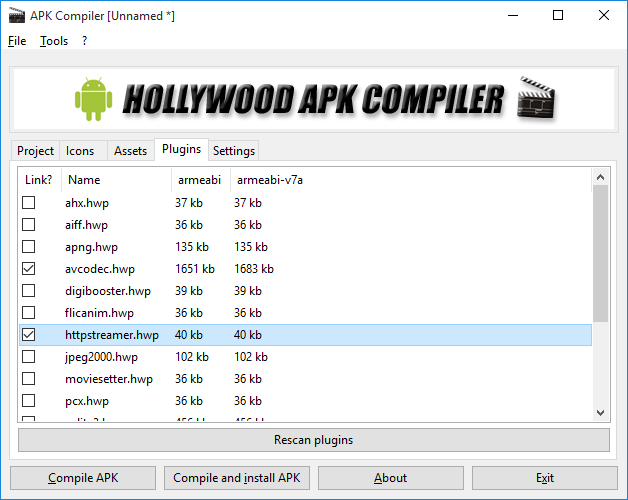Click the httpstreamer.hwp name
This screenshot has width=628, height=500.
pyautogui.click(x=112, y=335)
